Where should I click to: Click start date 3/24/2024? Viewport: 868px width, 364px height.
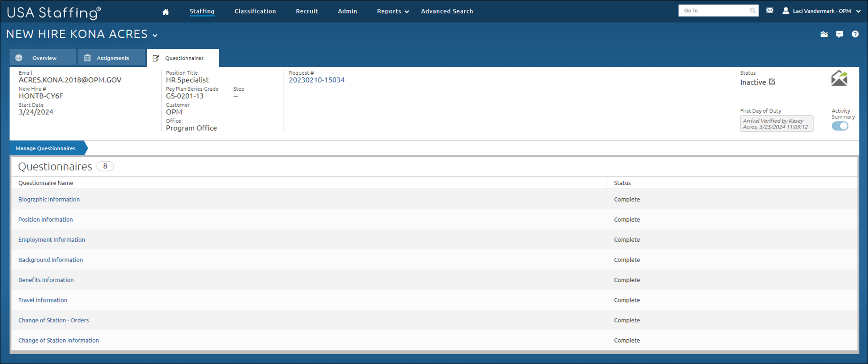[x=36, y=112]
